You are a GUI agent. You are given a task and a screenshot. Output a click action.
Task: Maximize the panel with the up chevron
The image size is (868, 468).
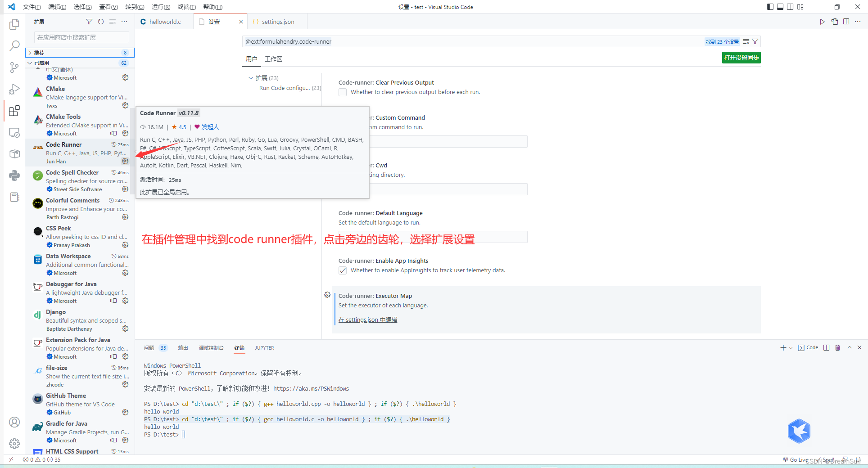point(850,347)
